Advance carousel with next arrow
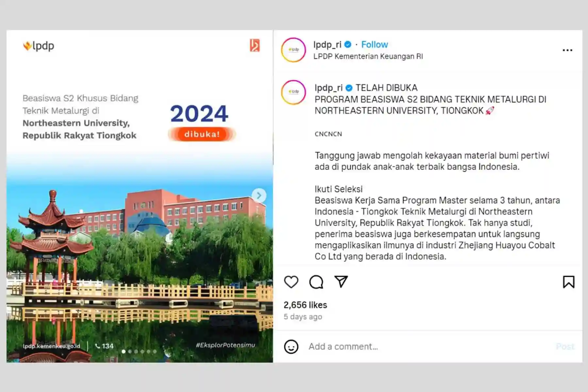Screen dimensions: 588x392 259,195
